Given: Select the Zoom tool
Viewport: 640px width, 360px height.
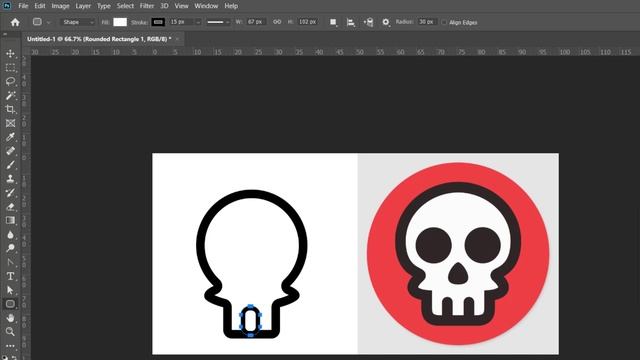Looking at the screenshot, I should click(10, 331).
